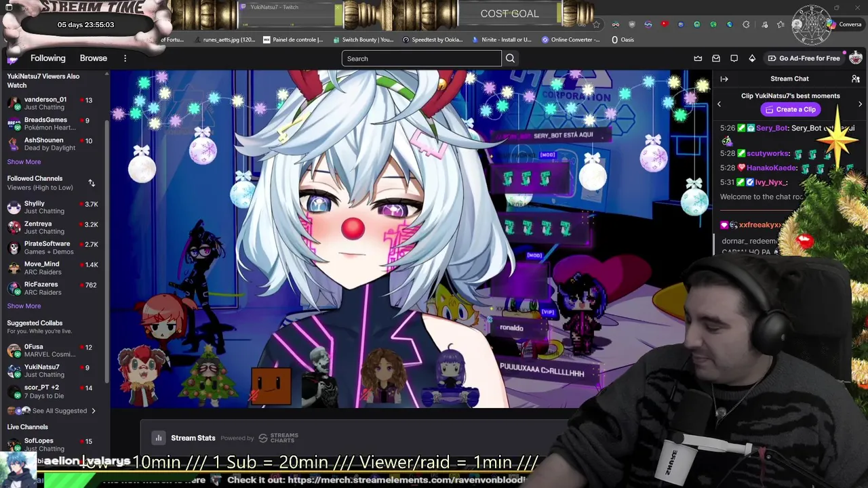
Task: Open Prime loot crown icon
Action: click(698, 58)
